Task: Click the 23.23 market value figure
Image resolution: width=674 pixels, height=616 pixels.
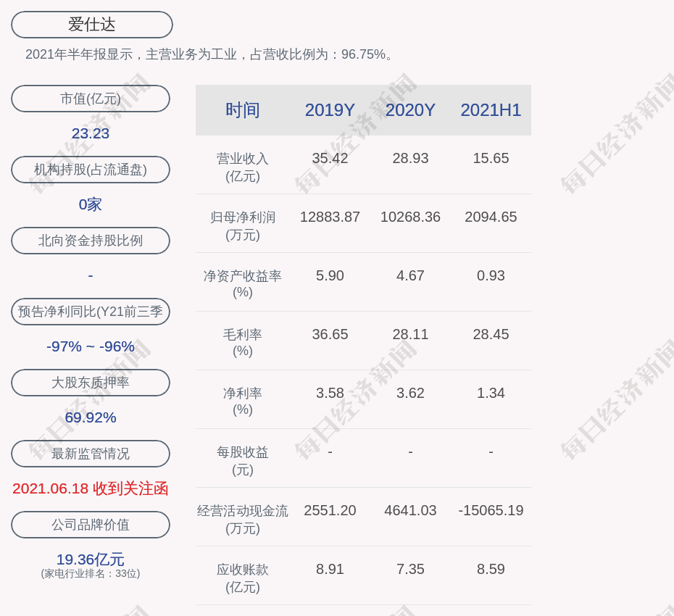Action: (91, 133)
